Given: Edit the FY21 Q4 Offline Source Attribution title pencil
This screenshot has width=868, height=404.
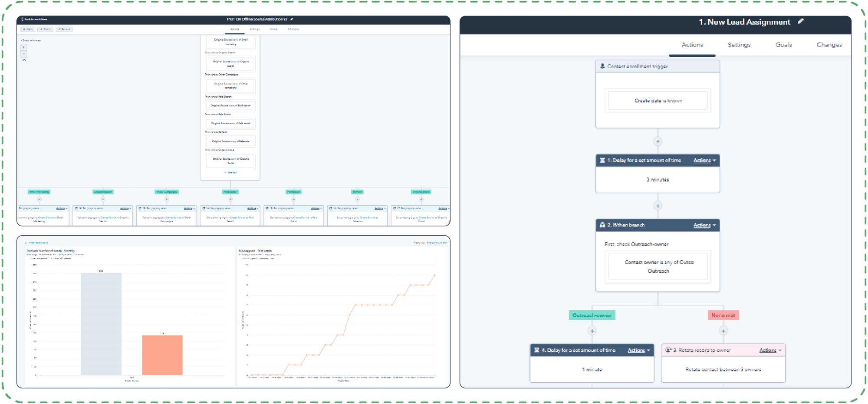Looking at the screenshot, I should pyautogui.click(x=292, y=19).
